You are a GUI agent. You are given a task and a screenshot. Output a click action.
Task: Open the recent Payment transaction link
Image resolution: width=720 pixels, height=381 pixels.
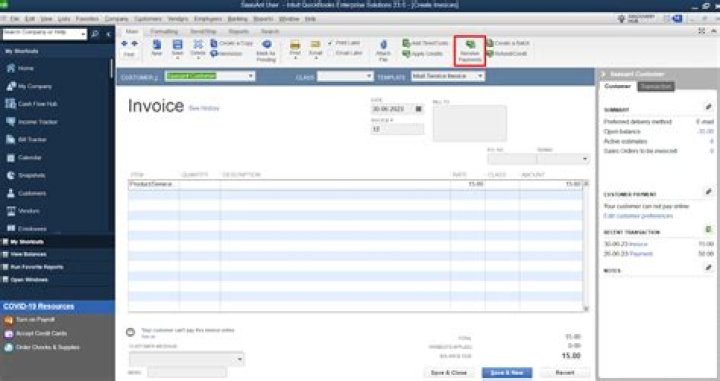click(x=641, y=254)
